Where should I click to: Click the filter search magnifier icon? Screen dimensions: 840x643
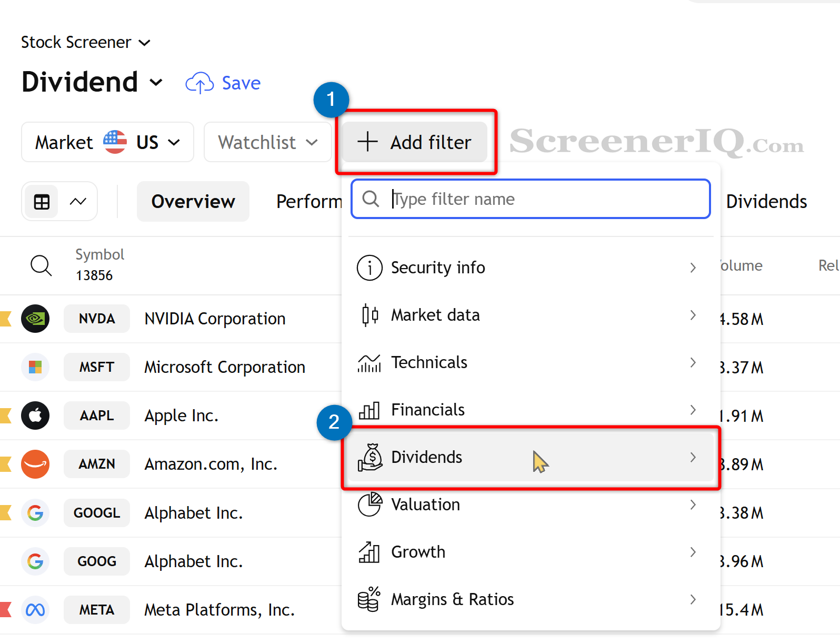click(x=371, y=199)
